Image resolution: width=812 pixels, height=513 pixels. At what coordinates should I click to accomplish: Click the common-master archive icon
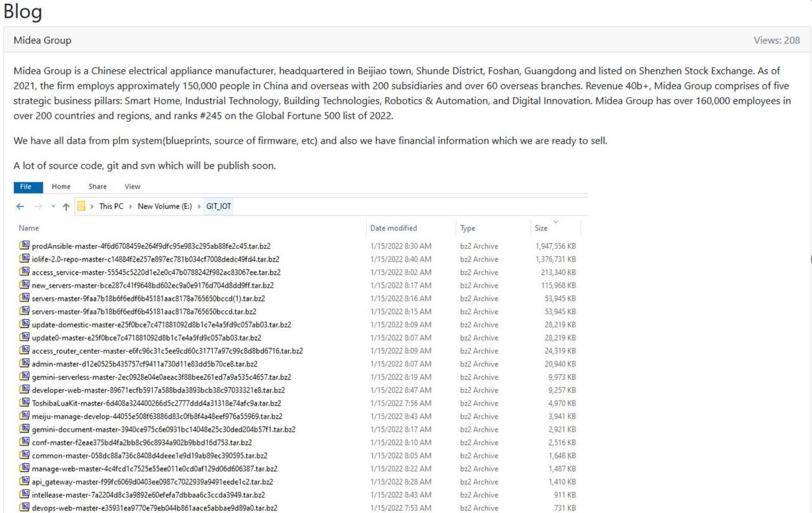coord(25,455)
